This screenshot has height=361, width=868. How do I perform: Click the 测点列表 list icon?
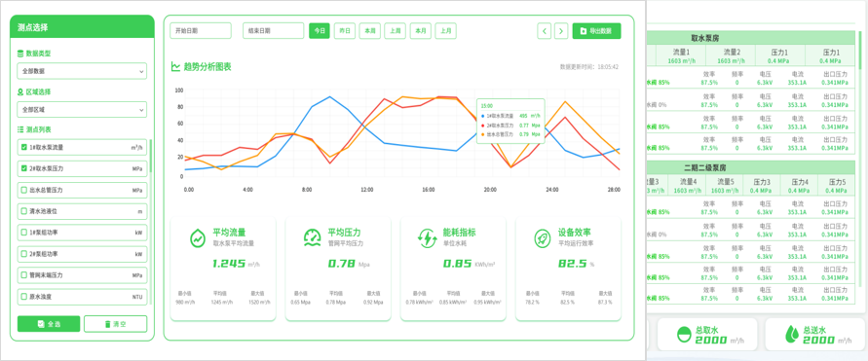click(x=20, y=129)
